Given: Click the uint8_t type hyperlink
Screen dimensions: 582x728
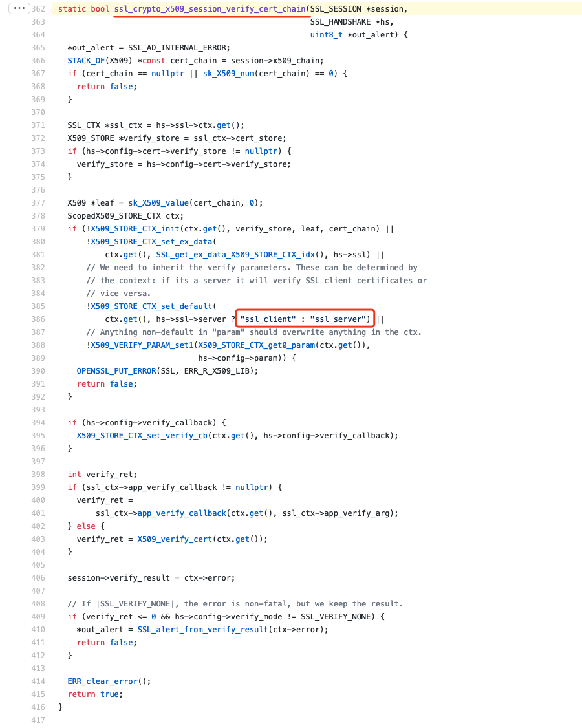Looking at the screenshot, I should (326, 34).
